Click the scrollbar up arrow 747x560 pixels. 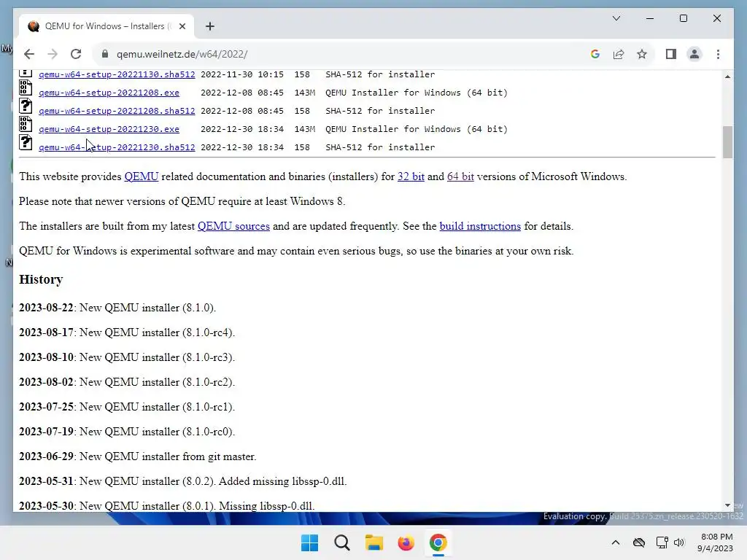coord(727,76)
